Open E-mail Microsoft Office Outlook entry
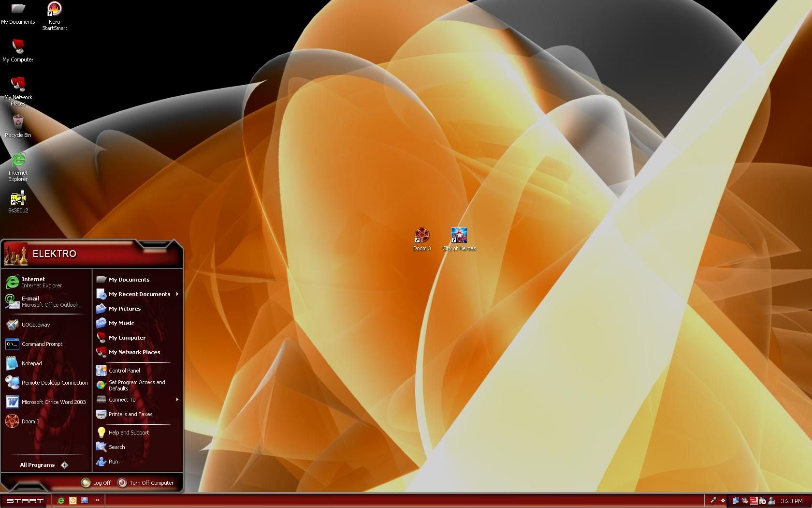This screenshot has width=812, height=508. click(46, 301)
